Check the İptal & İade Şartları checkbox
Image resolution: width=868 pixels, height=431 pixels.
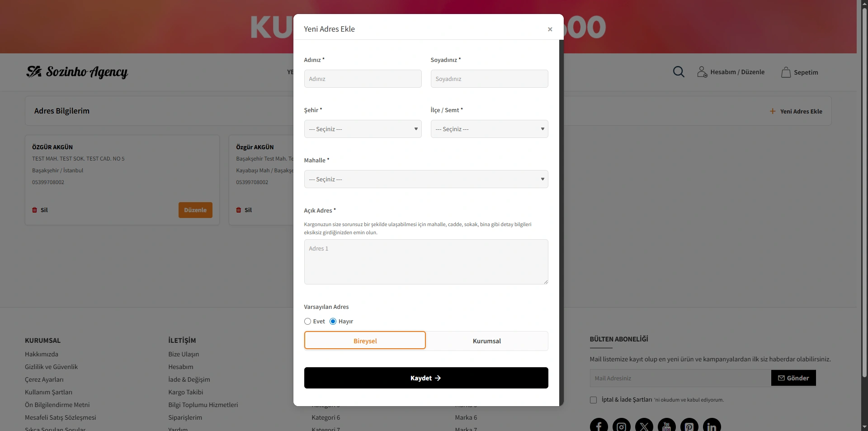[x=593, y=400]
